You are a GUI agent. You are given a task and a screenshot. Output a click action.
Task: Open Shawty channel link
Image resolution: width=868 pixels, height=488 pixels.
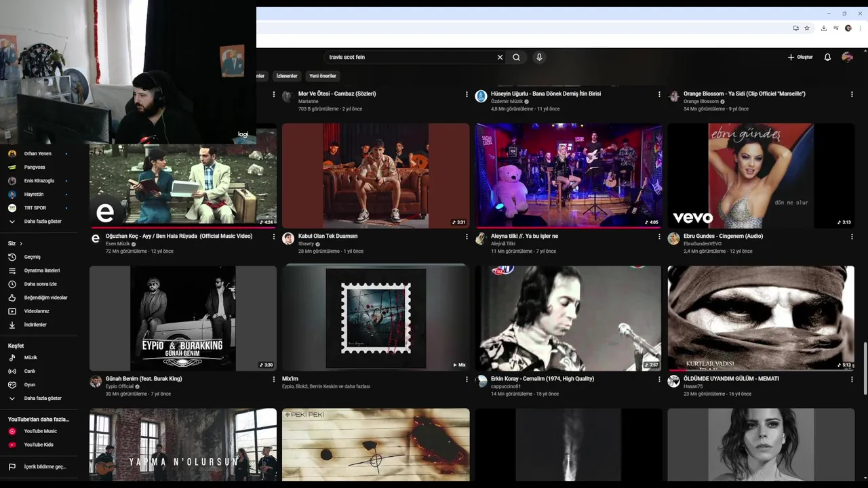click(x=307, y=244)
